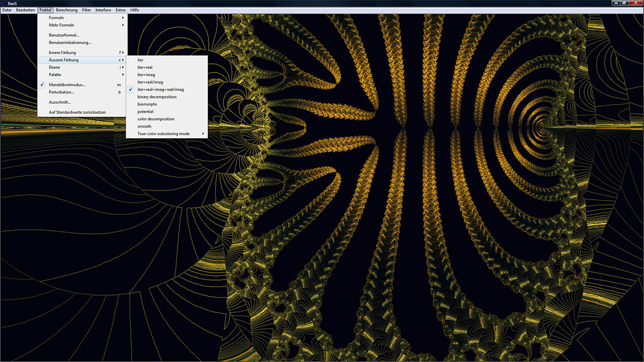
Task: Select the iter+real/imag outcoloring mode
Action: pyautogui.click(x=167, y=82)
